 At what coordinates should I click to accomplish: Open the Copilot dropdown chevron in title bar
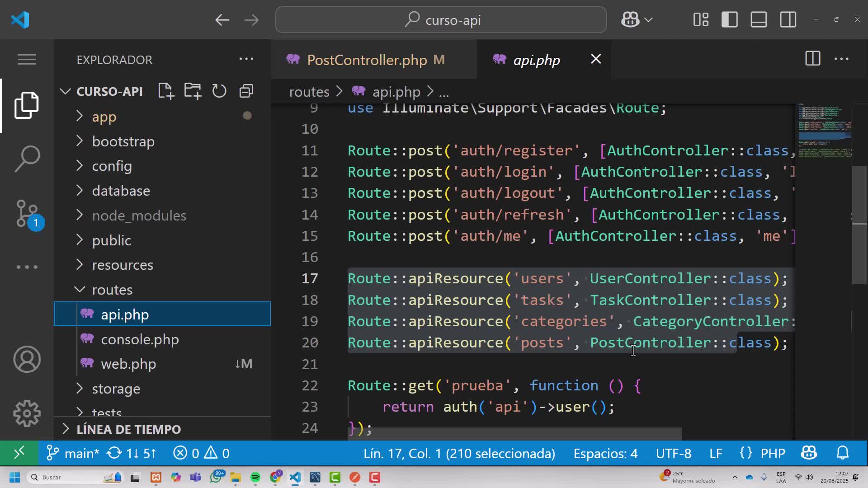tap(648, 20)
